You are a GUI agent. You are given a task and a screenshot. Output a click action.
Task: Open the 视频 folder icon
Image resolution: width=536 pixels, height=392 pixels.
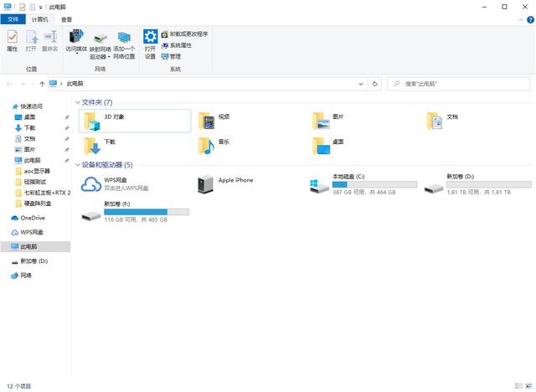click(x=207, y=121)
